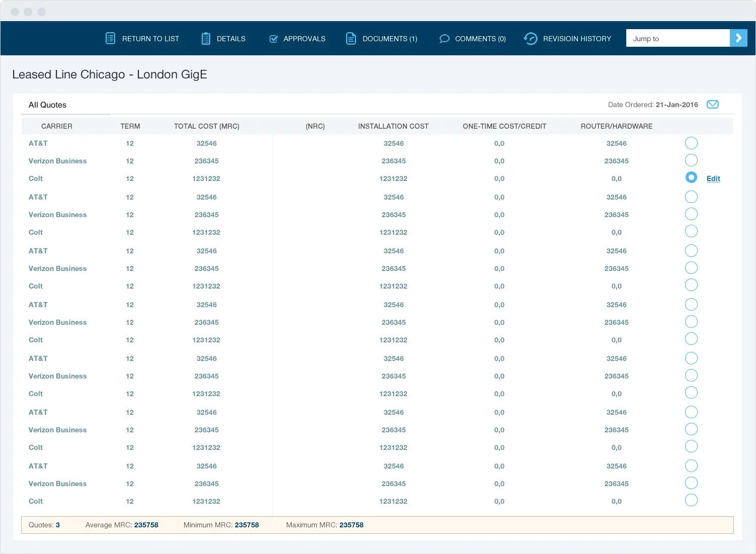
Task: Click the envelope icon beside Date Ordered
Action: pos(712,105)
